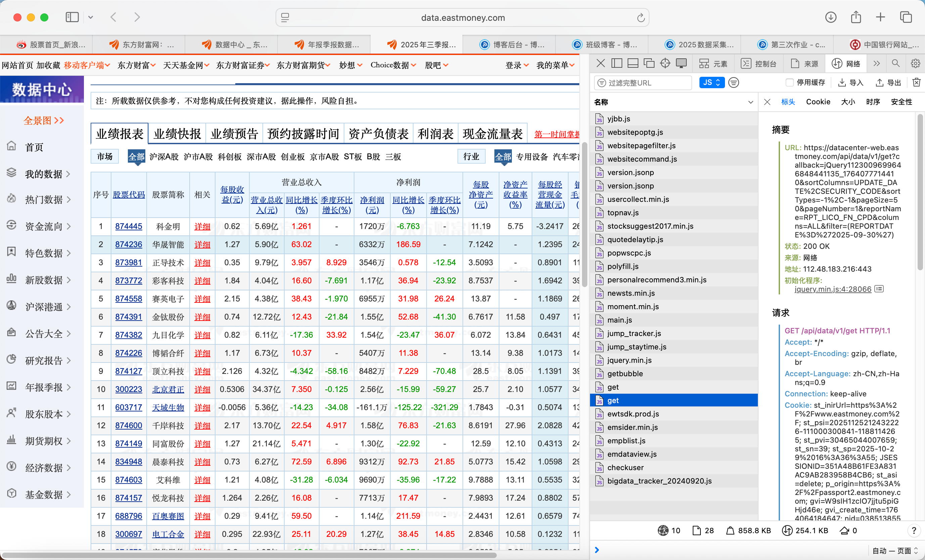
Task: Select the 利润表 report tab
Action: pyautogui.click(x=435, y=134)
